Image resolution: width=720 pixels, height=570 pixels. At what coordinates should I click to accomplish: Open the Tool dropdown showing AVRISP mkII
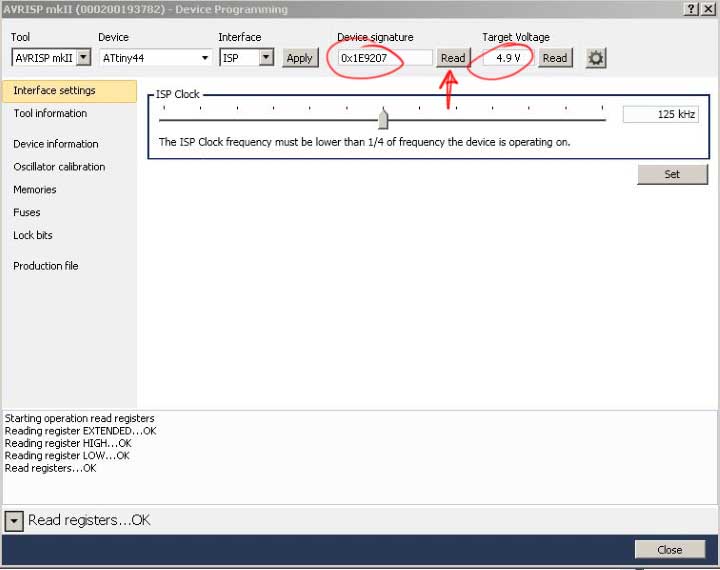point(51,58)
